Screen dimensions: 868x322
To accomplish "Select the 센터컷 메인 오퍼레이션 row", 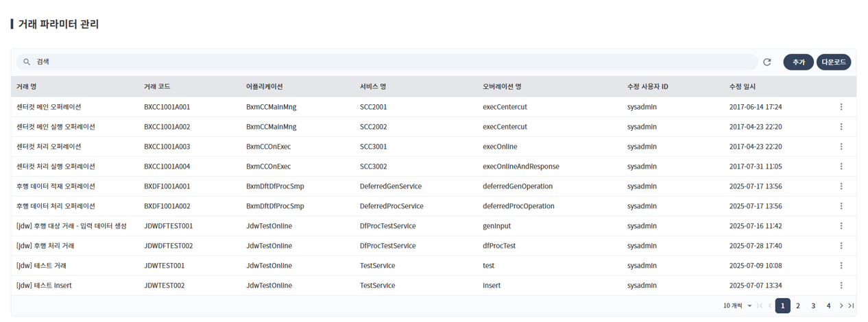I will pyautogui.click(x=49, y=108).
